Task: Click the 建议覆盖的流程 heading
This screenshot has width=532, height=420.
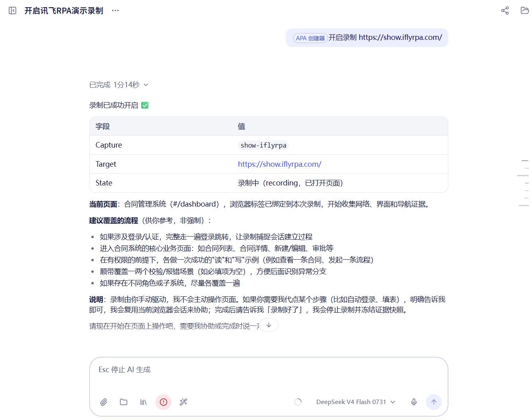Action: pos(114,221)
